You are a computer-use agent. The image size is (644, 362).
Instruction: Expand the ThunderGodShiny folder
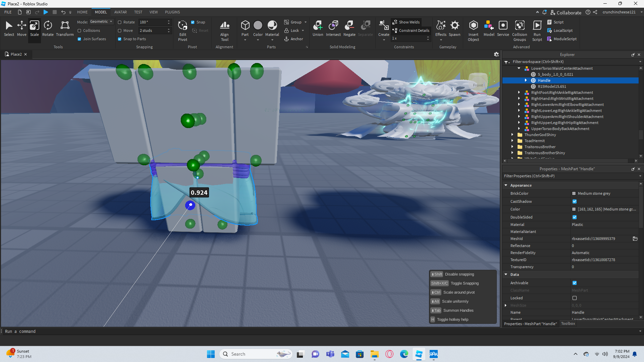pos(512,135)
